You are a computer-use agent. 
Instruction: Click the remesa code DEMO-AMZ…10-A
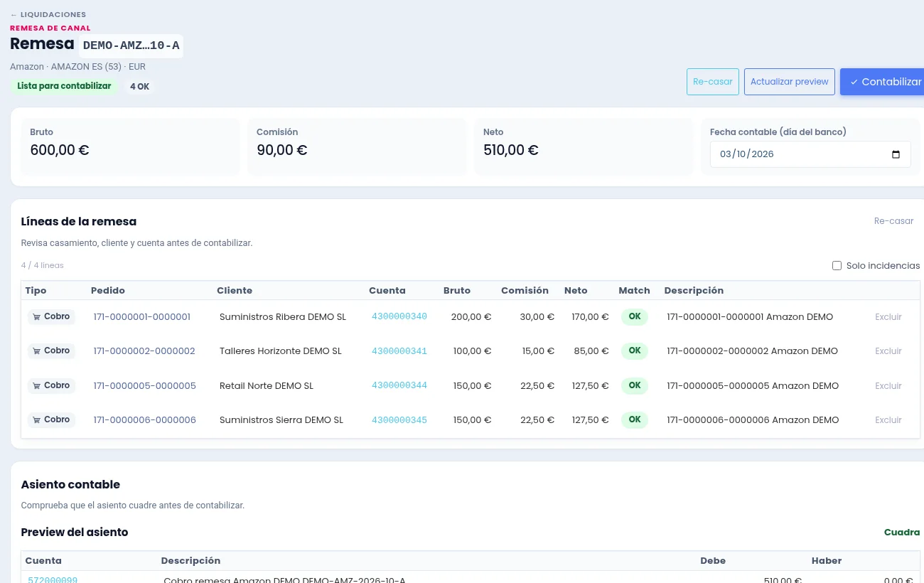point(131,46)
